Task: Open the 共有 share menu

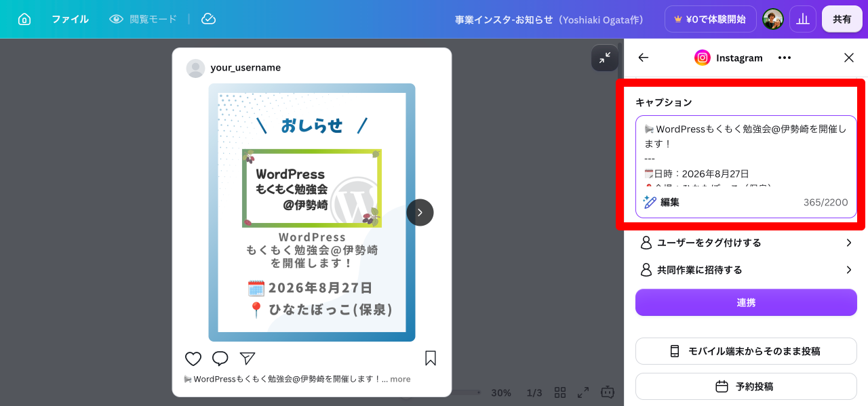Action: (842, 19)
